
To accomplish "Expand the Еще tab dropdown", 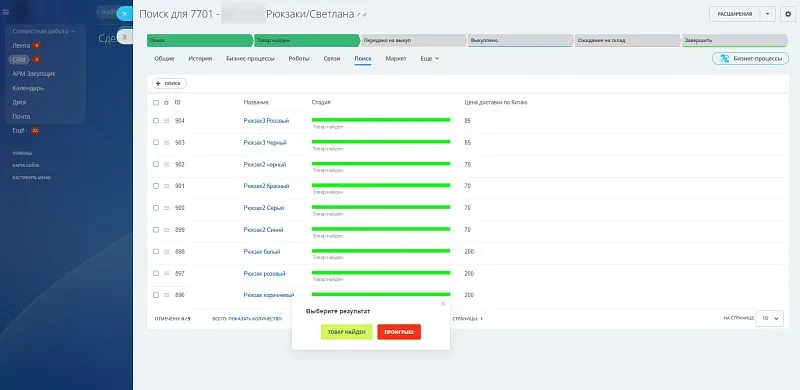I will coord(430,59).
